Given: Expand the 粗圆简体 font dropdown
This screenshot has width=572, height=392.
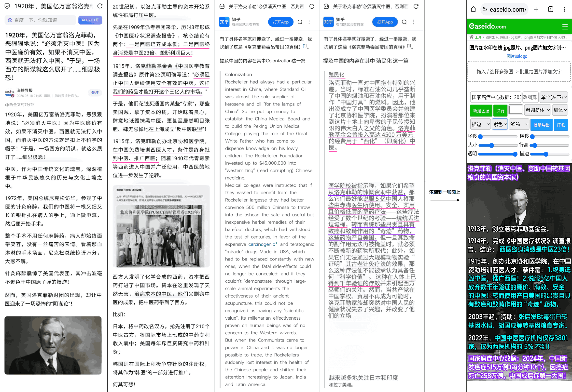Looking at the screenshot, I should 537,110.
